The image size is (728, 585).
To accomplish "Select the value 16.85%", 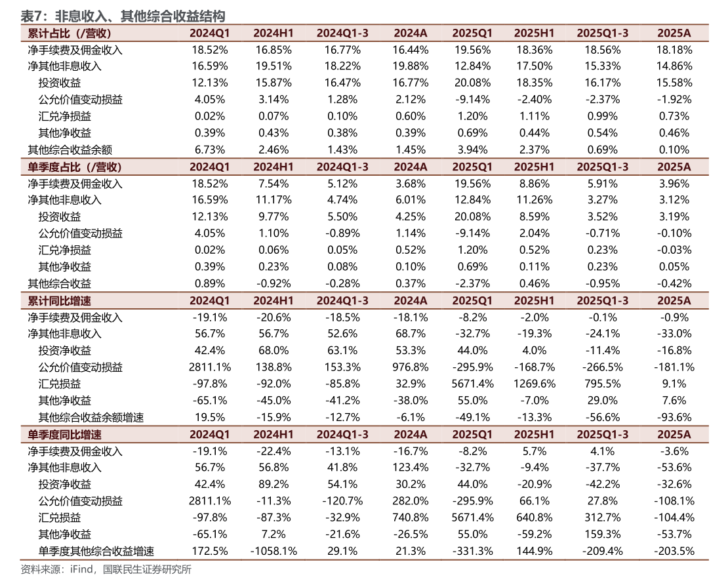I will click(x=273, y=50).
